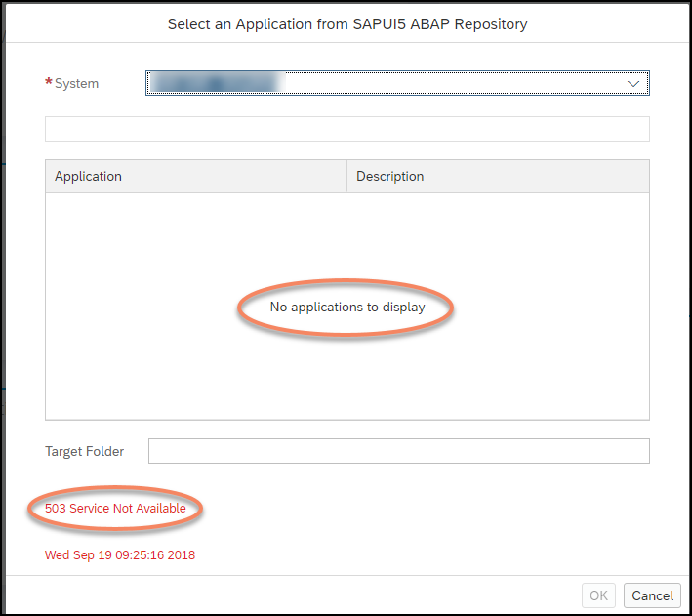The height and width of the screenshot is (616, 692).
Task: Click the 'System' field label
Action: point(76,83)
